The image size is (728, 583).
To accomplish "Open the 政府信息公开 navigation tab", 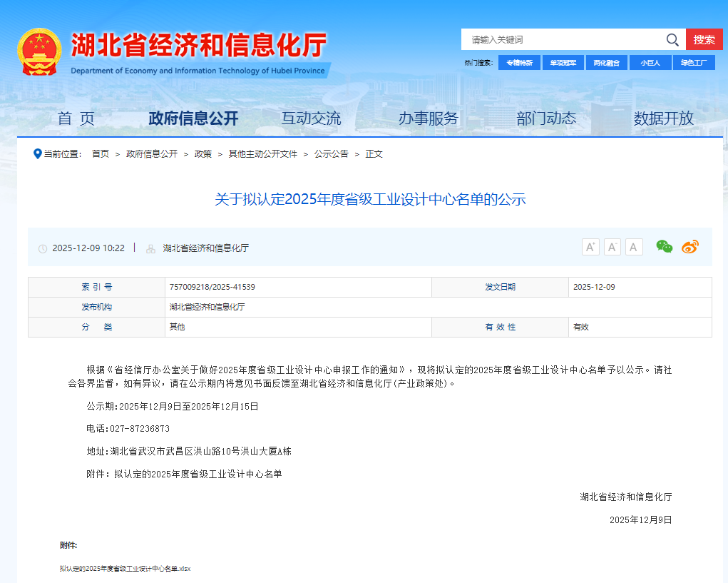I will point(193,118).
